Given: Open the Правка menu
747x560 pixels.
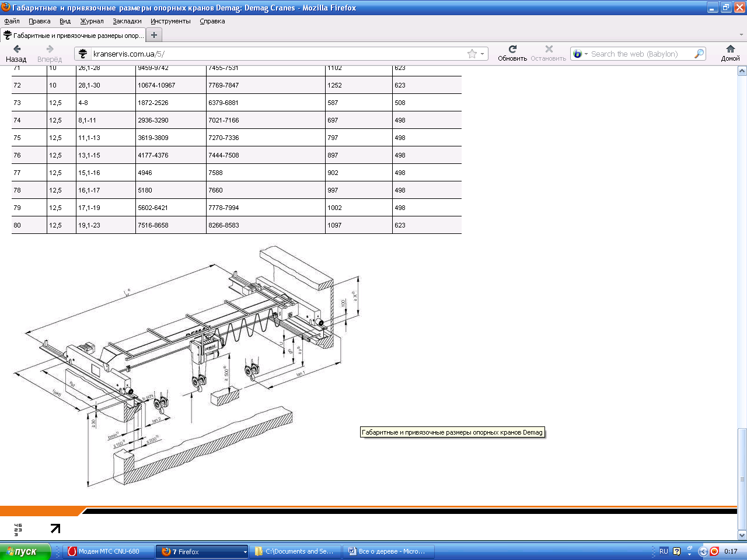Looking at the screenshot, I should pyautogui.click(x=39, y=21).
